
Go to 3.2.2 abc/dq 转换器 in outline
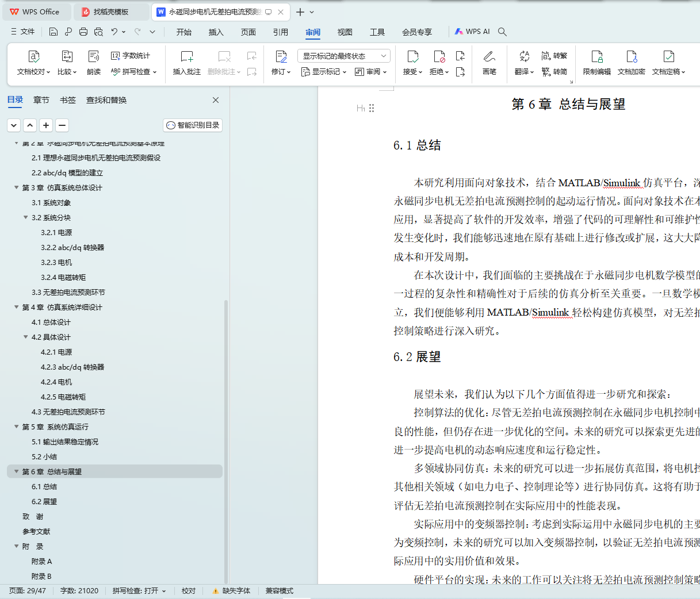72,247
